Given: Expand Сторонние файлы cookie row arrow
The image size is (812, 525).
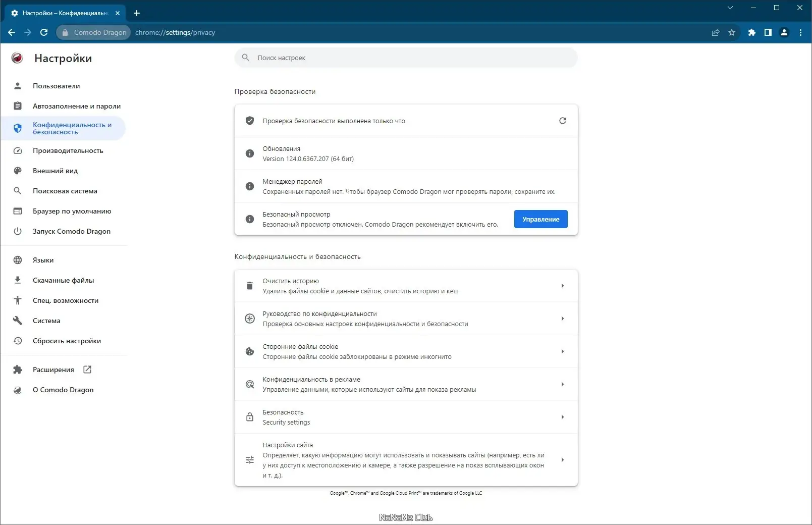Looking at the screenshot, I should 563,351.
